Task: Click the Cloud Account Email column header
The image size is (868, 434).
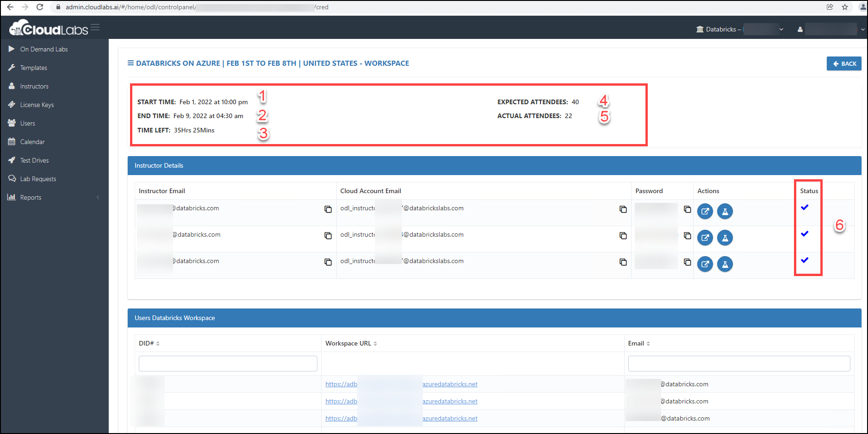Action: pos(371,191)
